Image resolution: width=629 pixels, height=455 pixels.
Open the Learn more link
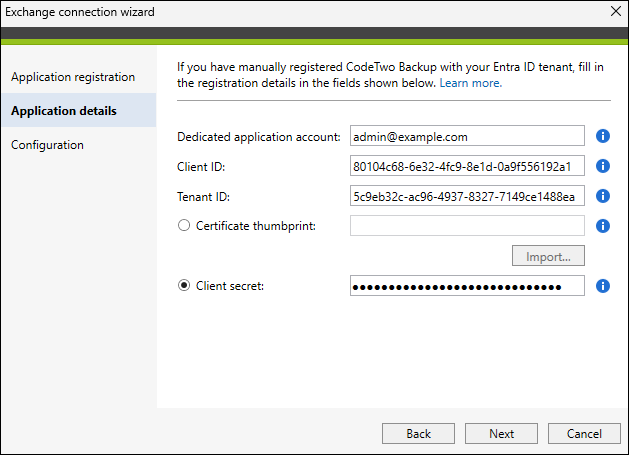click(471, 83)
